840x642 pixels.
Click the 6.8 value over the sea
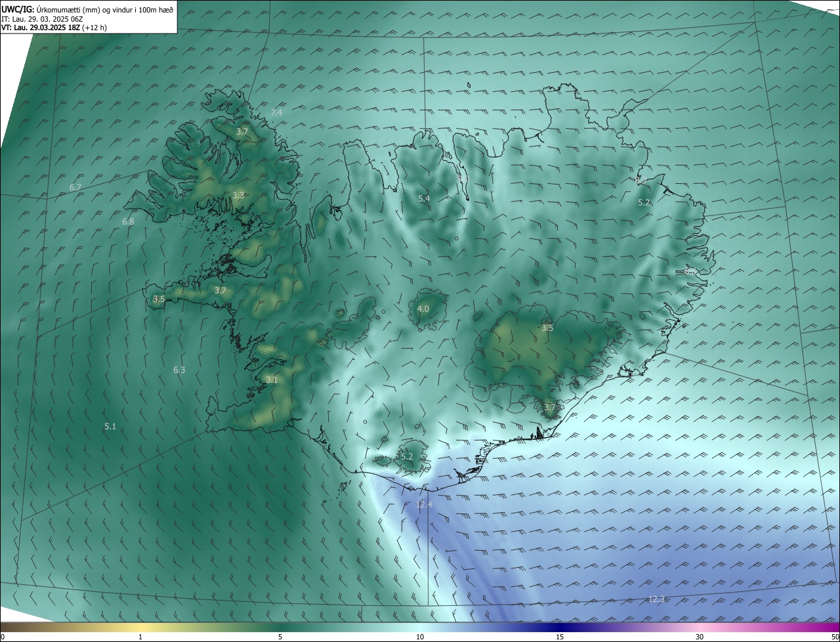[128, 221]
